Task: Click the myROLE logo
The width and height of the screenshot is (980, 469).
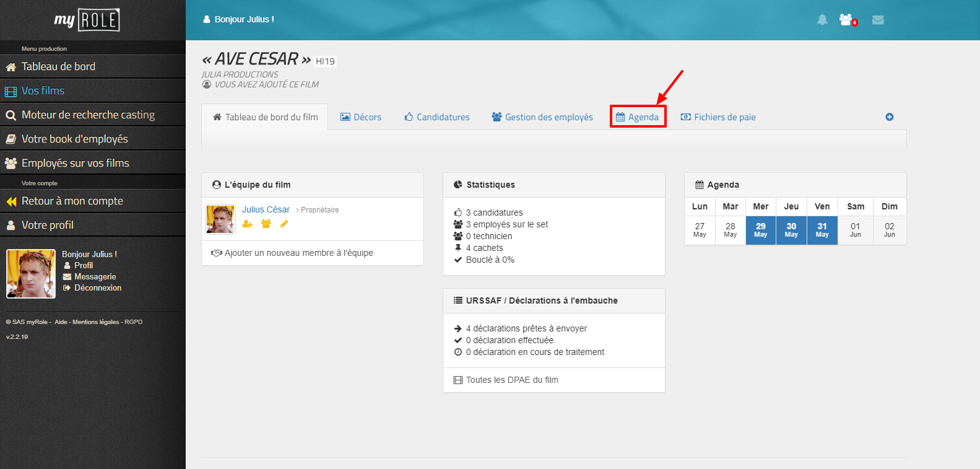Action: (x=87, y=20)
